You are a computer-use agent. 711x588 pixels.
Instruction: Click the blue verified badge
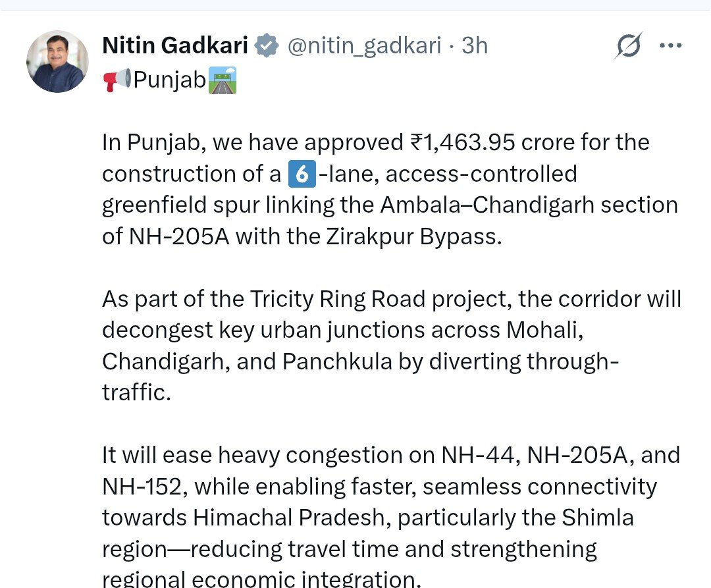click(266, 46)
